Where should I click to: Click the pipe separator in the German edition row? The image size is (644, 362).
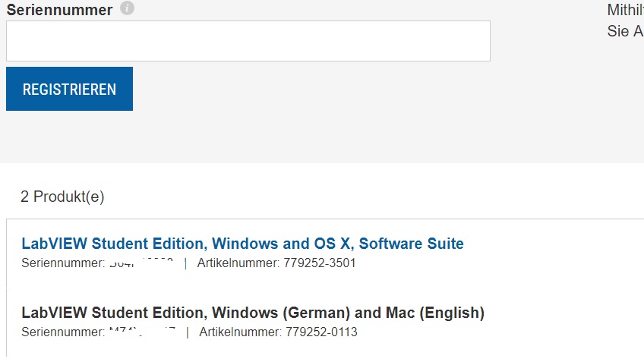pos(187,332)
